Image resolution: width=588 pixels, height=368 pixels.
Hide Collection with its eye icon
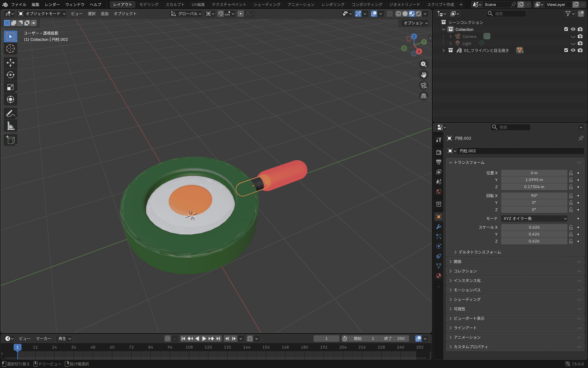click(573, 29)
